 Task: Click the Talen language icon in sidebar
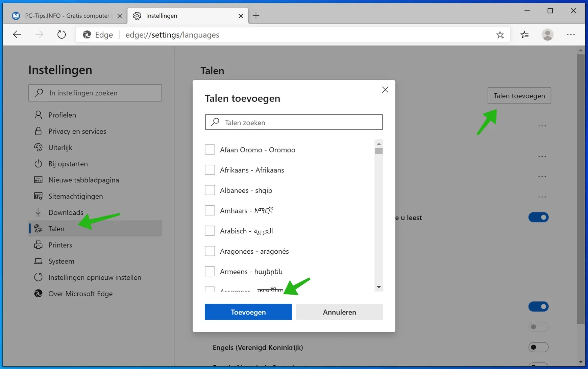pos(38,229)
